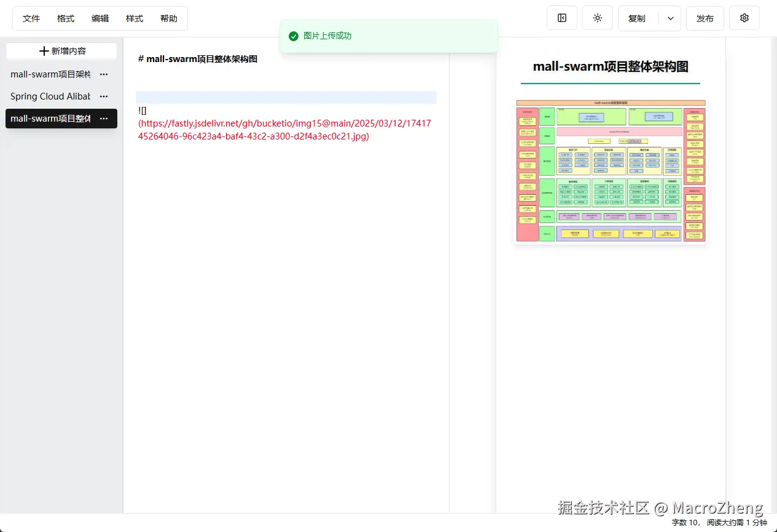
Task: Select the mall-swarm项目架构 article
Action: [x=50, y=74]
